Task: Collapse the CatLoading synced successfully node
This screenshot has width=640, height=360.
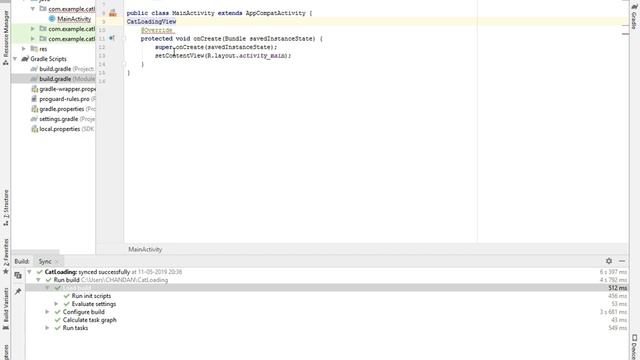Action: (29, 272)
